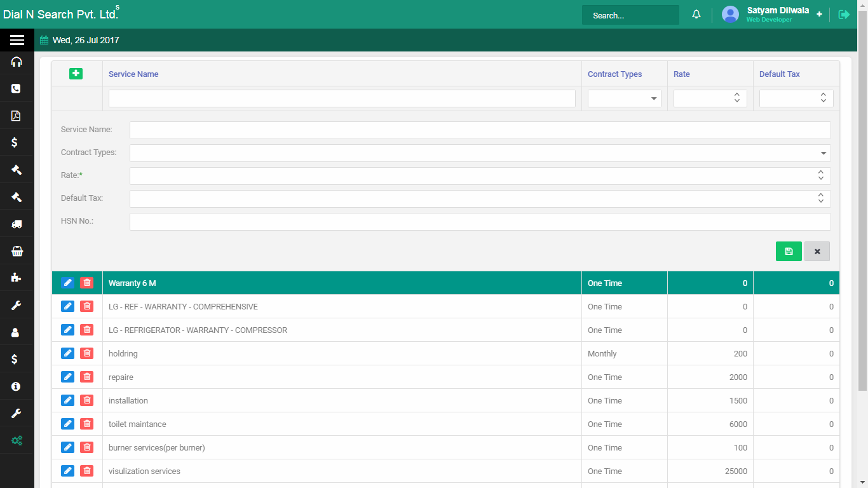The height and width of the screenshot is (488, 868).
Task: Open the delivery truck sidebar icon
Action: coord(17,224)
